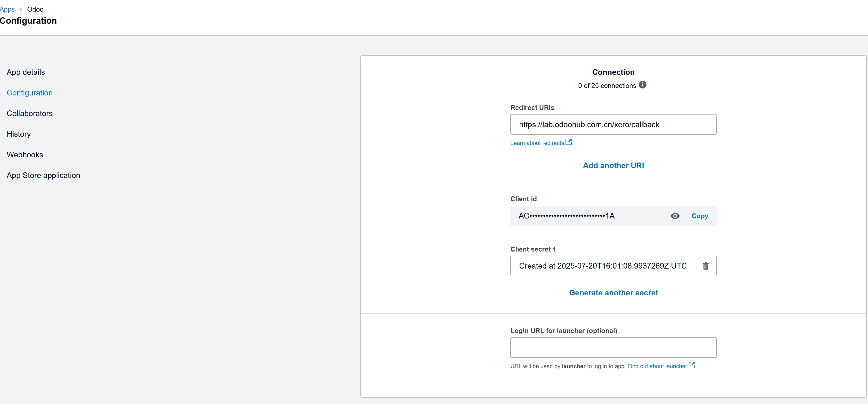Click the Client secret 1 created field
The height and width of the screenshot is (404, 868).
click(x=613, y=266)
